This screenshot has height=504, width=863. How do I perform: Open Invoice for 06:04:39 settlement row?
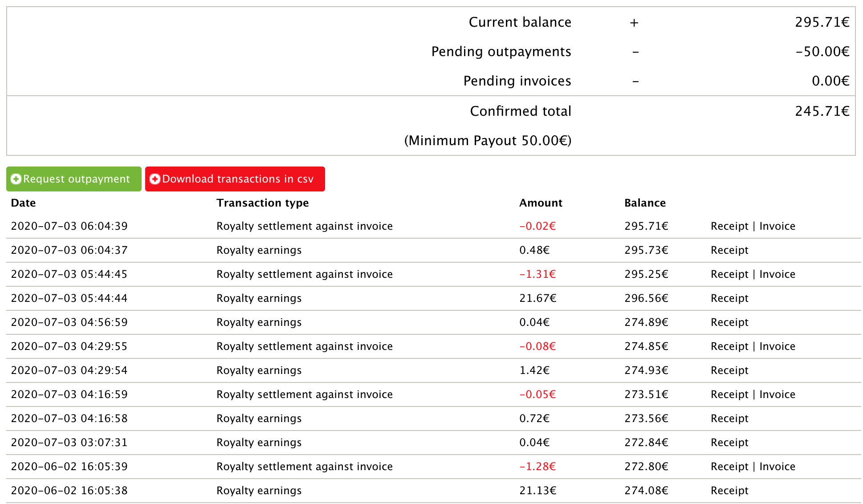[x=777, y=226]
